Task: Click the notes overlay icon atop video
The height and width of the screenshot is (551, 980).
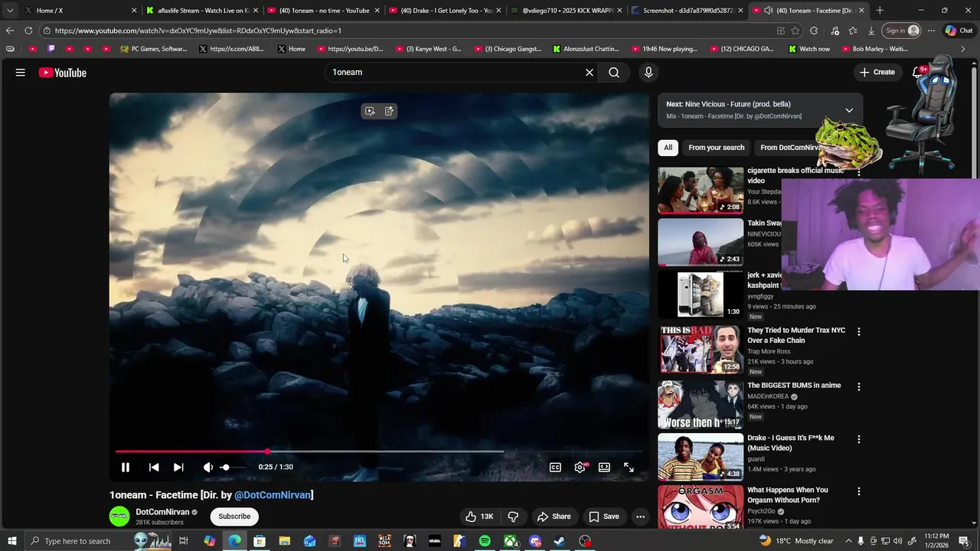Action: click(x=389, y=111)
